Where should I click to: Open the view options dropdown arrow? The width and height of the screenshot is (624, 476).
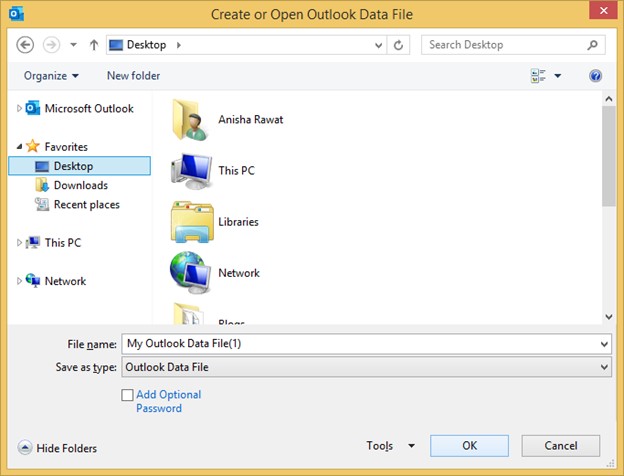[x=558, y=76]
